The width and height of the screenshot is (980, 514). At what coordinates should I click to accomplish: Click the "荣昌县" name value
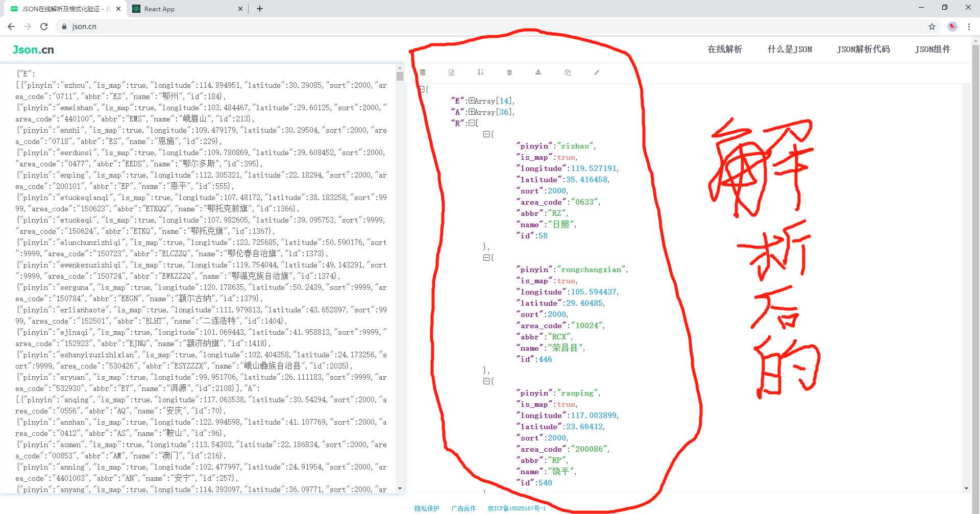566,348
